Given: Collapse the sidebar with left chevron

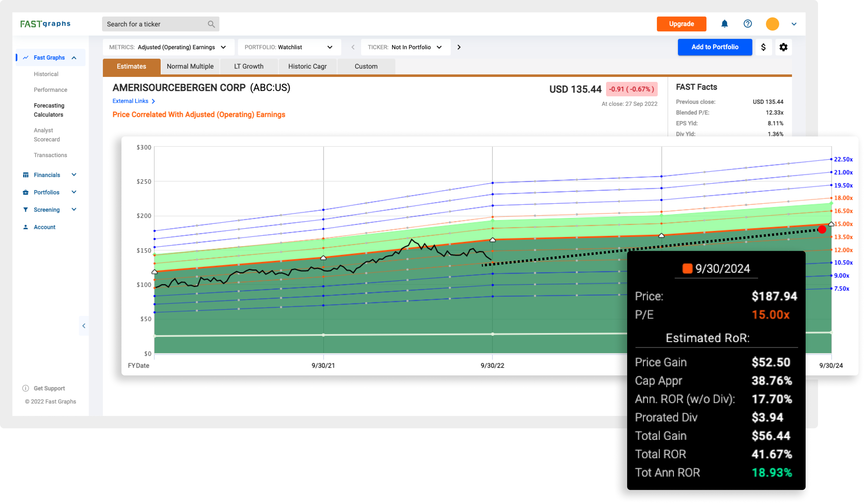Looking at the screenshot, I should pyautogui.click(x=84, y=326).
